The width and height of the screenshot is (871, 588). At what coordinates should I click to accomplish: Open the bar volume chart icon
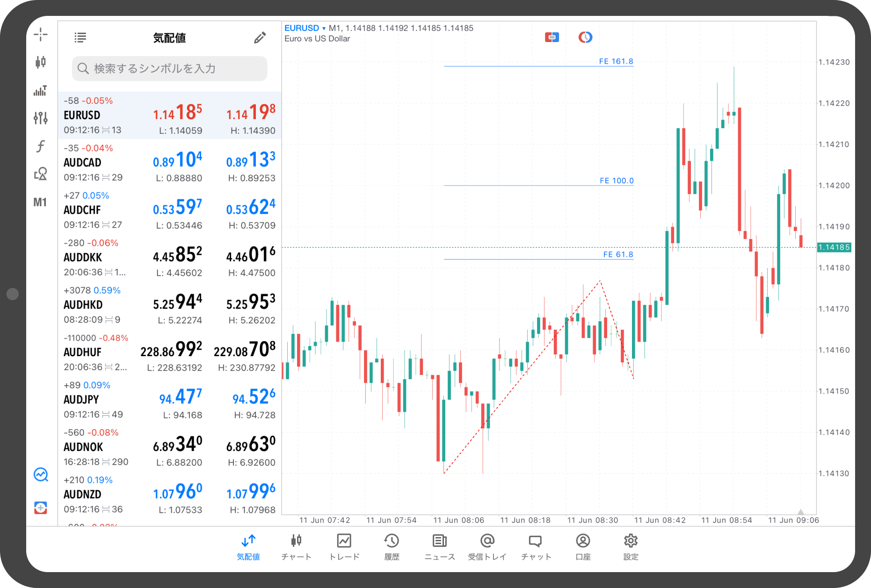tap(41, 90)
